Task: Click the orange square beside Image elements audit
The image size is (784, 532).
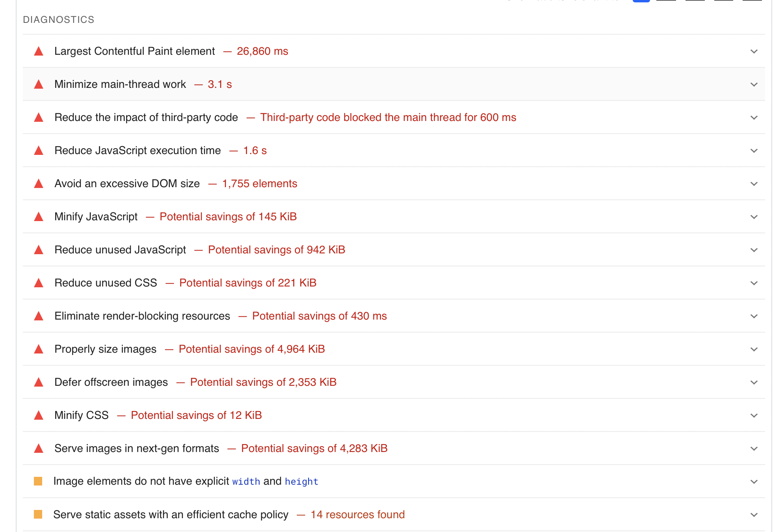Action: pos(38,481)
